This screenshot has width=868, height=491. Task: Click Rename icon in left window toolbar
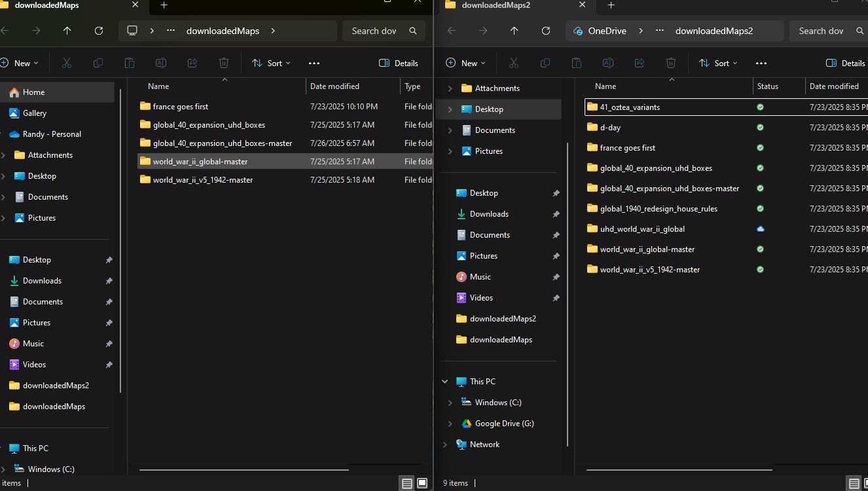pos(161,64)
